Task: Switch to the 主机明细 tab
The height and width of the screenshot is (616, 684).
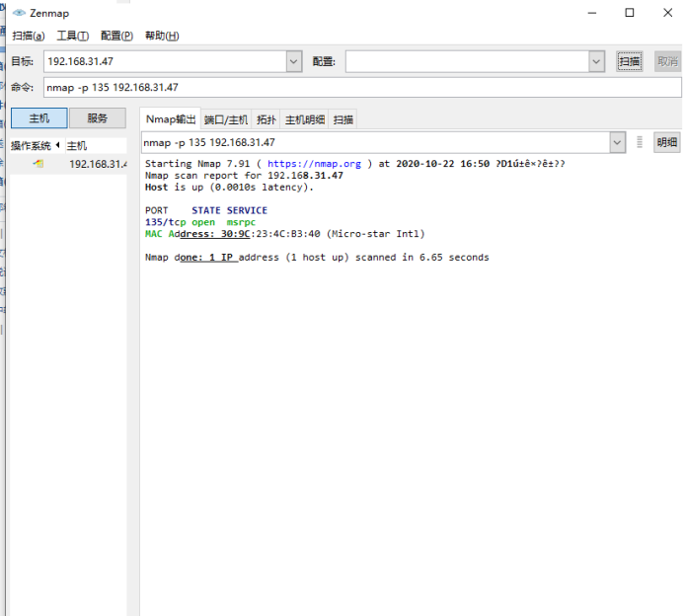Action: (304, 119)
